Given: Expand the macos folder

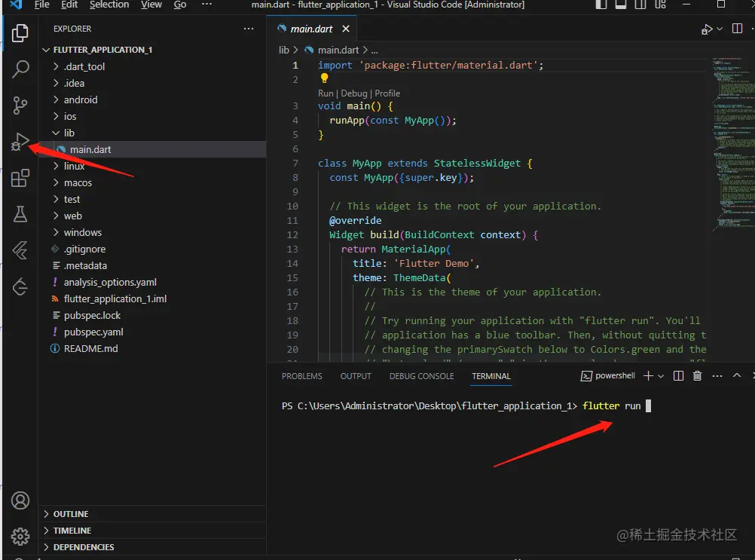Looking at the screenshot, I should [56, 182].
